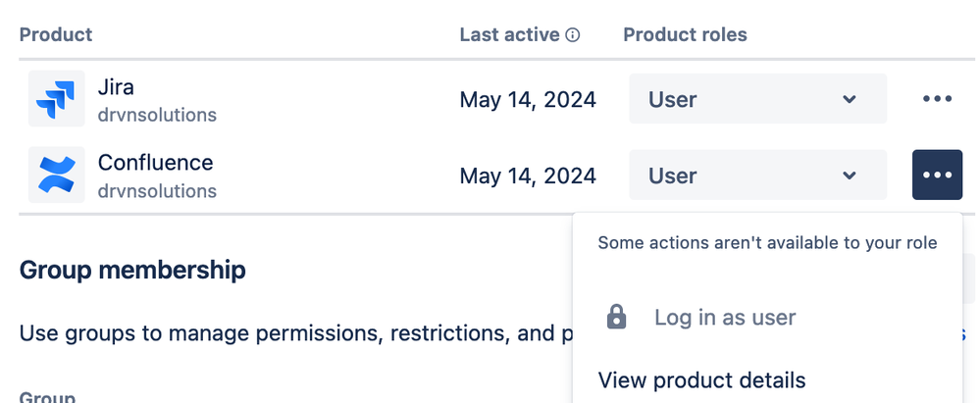Click the drvnsolutions site label under Jira
This screenshot has width=980, height=403.
(157, 115)
